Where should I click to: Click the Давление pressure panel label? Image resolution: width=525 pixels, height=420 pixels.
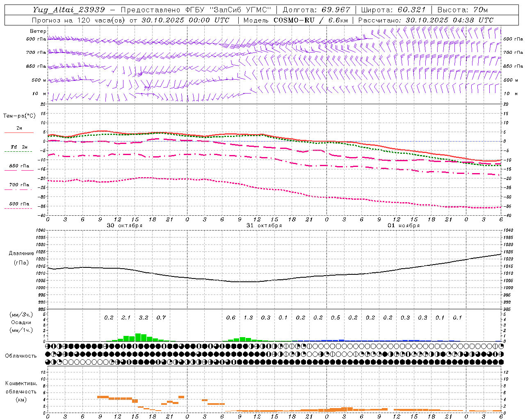tap(21, 253)
